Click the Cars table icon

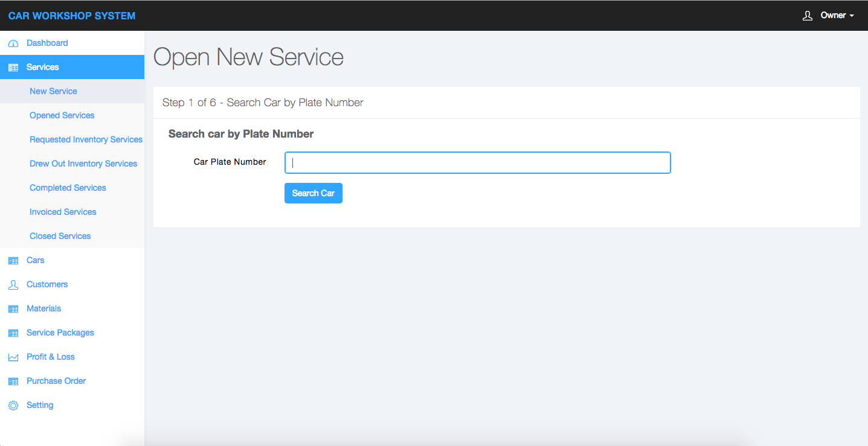pyautogui.click(x=13, y=261)
